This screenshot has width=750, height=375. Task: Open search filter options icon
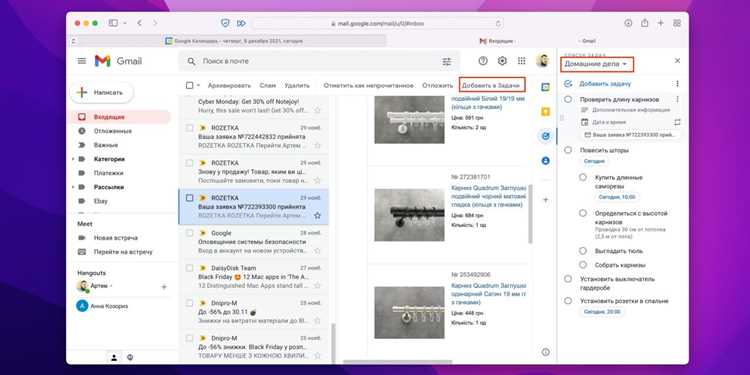click(x=446, y=61)
